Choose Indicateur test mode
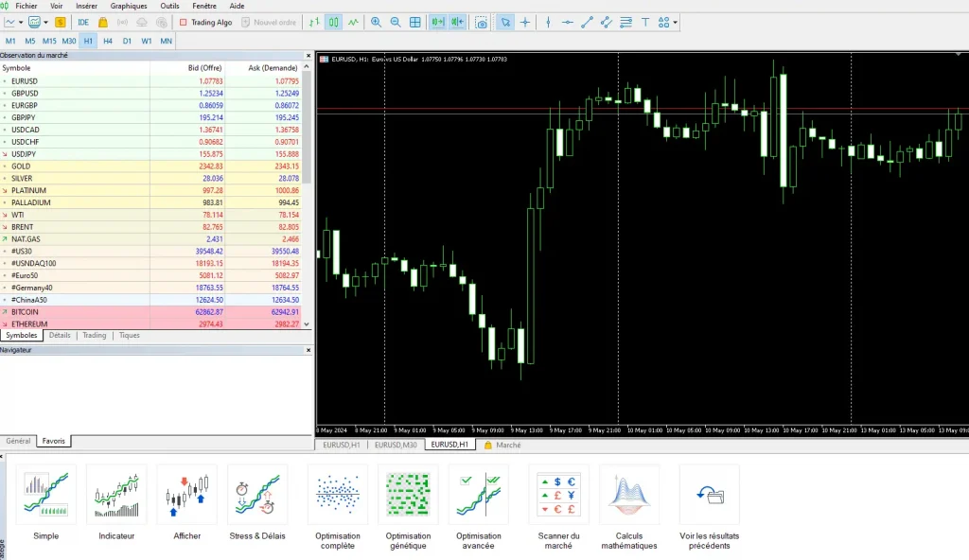969x560 pixels. 116,504
